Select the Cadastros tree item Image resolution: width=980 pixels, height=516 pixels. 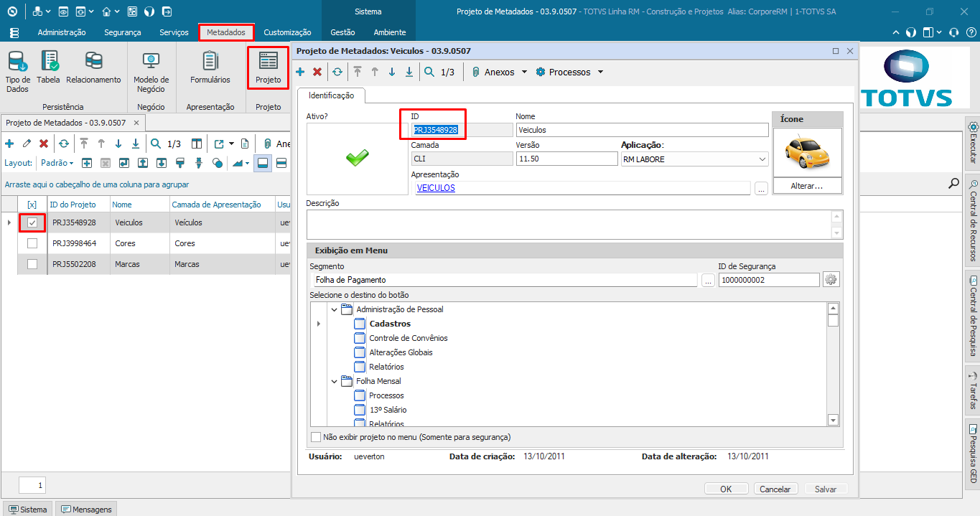[390, 324]
